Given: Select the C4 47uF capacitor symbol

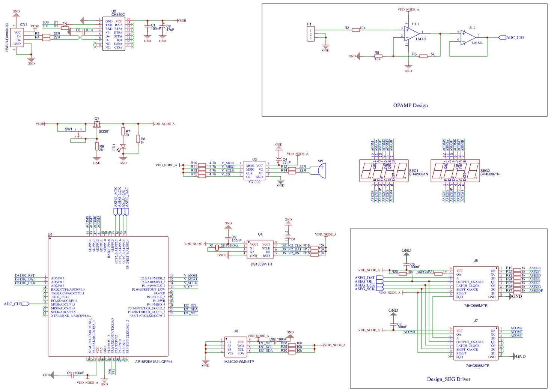Looking at the screenshot, I should pyautogui.click(x=279, y=160).
